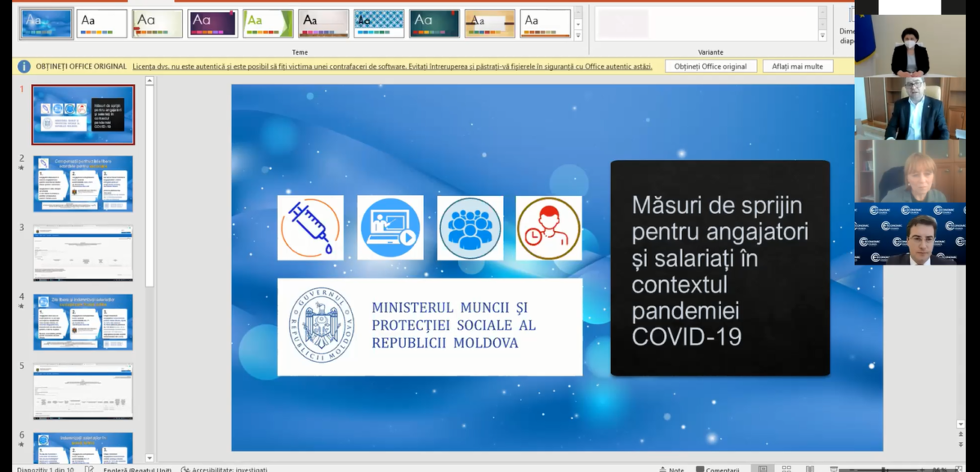Apply the dark purple theme
The image size is (980, 472).
[x=212, y=24]
